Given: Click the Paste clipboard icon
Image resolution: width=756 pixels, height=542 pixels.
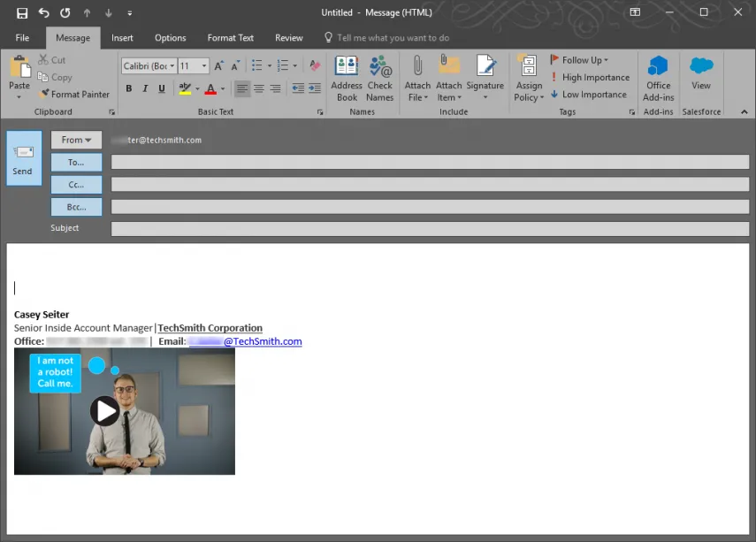Looking at the screenshot, I should 19,66.
